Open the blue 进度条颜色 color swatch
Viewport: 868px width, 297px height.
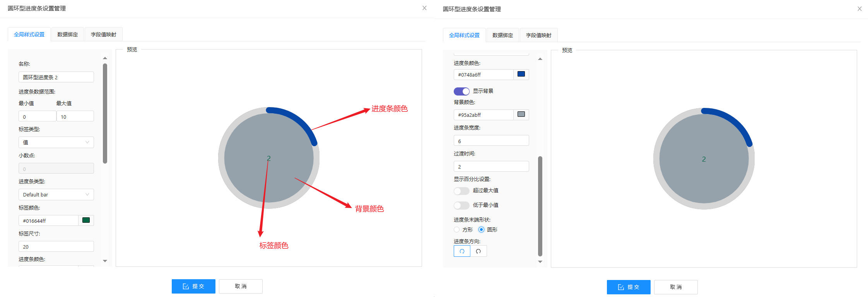coord(521,74)
